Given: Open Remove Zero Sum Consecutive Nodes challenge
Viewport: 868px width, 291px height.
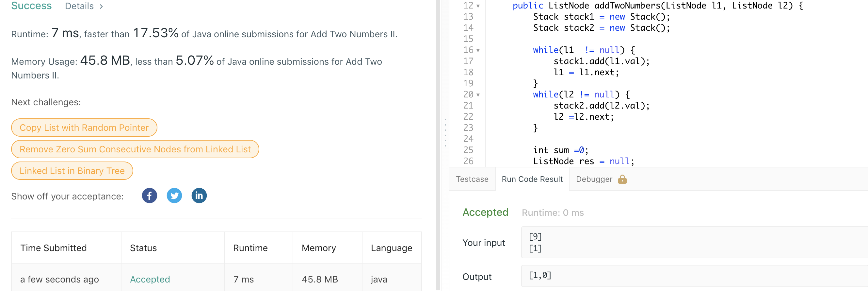Looking at the screenshot, I should [135, 149].
